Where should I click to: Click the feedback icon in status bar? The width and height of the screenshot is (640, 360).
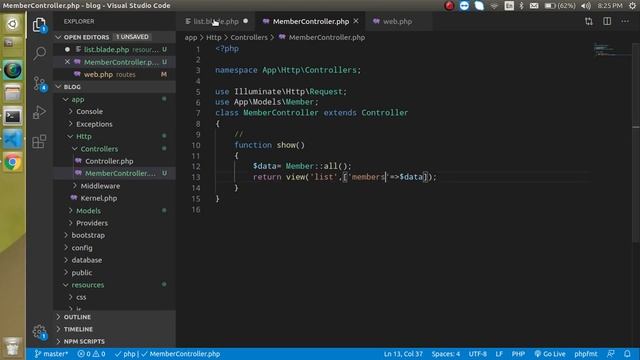click(611, 353)
